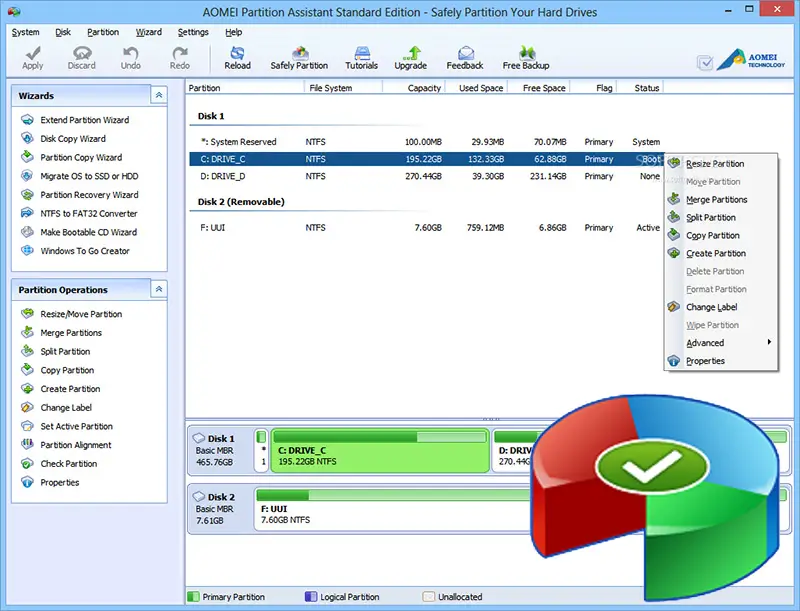This screenshot has width=800, height=611.
Task: Collapse the Partition Operations panel
Action: click(158, 289)
